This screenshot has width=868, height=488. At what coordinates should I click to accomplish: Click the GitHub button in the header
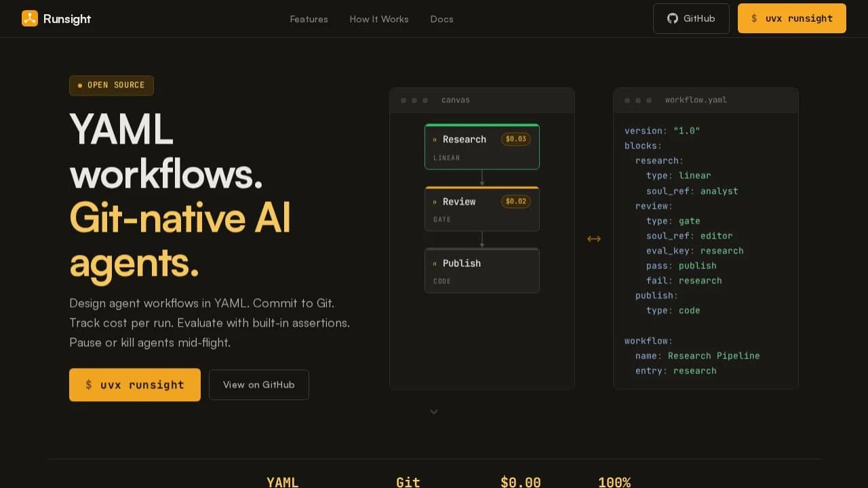pos(691,18)
